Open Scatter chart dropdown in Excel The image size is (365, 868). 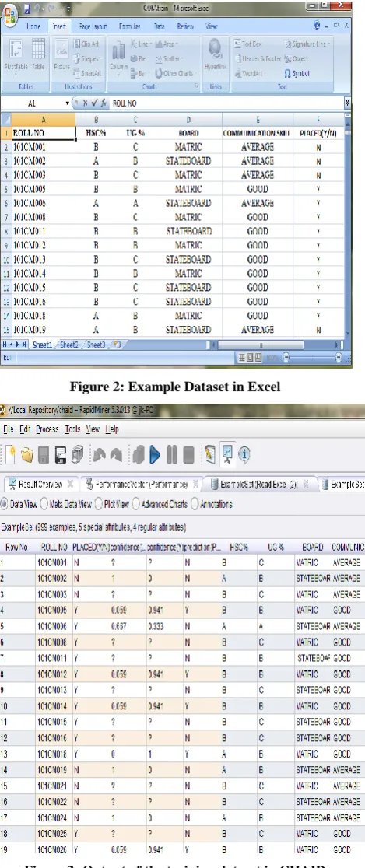pos(168,58)
